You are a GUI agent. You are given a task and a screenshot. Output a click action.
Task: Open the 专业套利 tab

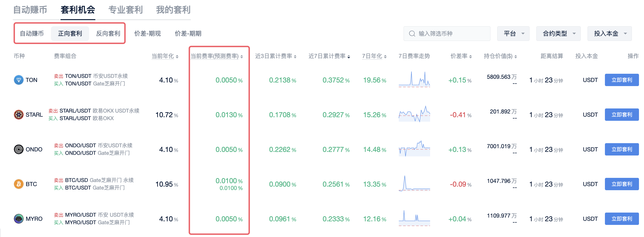coord(125,10)
